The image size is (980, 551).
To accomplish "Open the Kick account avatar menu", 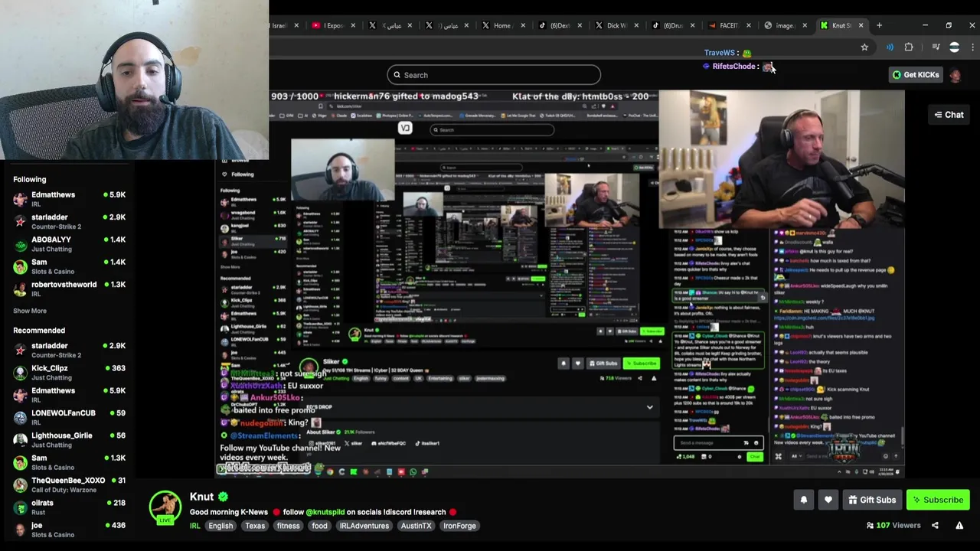I will pyautogui.click(x=955, y=75).
